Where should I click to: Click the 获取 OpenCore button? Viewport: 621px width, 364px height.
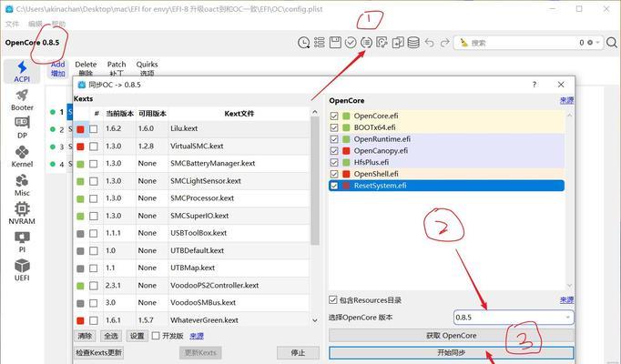coord(451,336)
